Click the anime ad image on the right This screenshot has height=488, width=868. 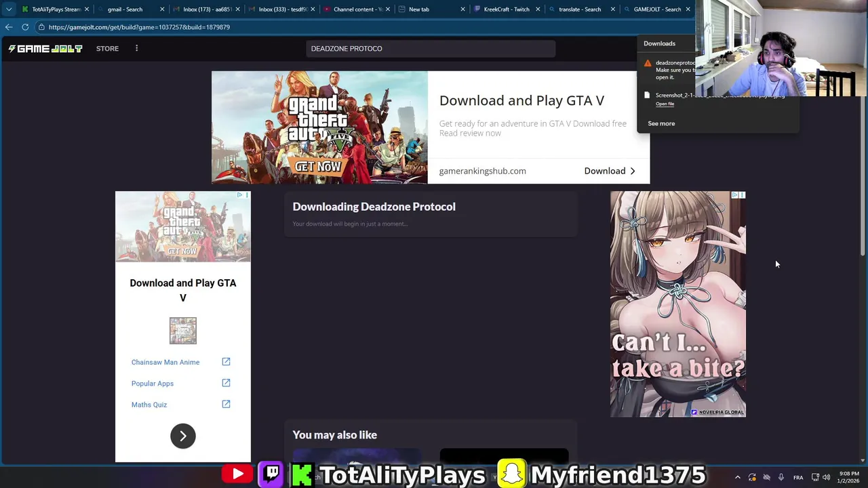[x=678, y=304]
